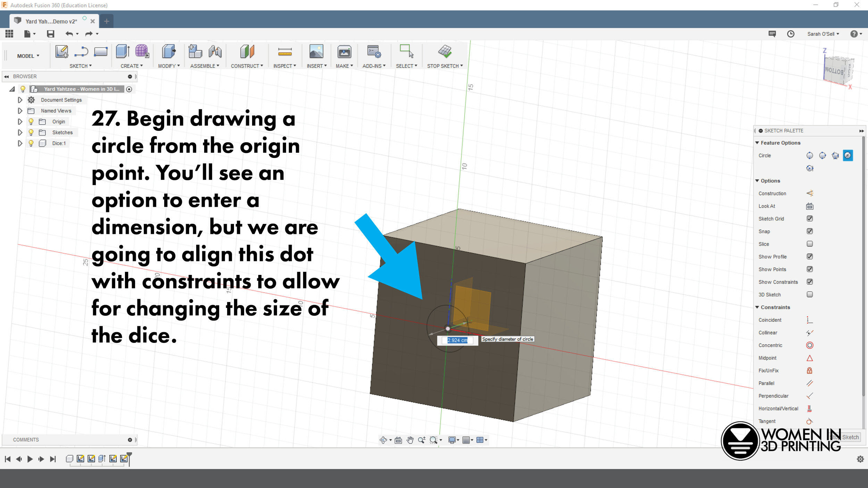This screenshot has height=488, width=868.
Task: Open the Sarah O'Sell account dropdown
Action: pos(823,34)
